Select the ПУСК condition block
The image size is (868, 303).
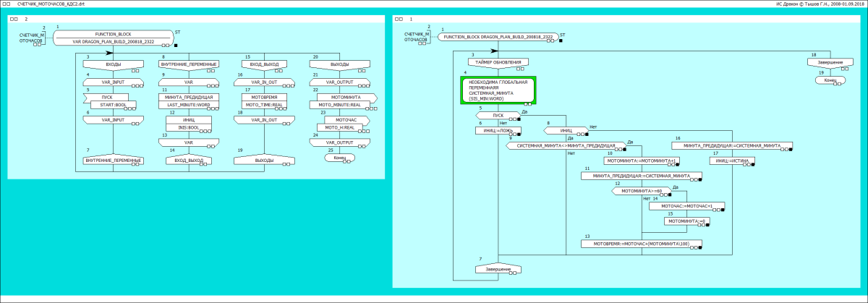tap(498, 115)
